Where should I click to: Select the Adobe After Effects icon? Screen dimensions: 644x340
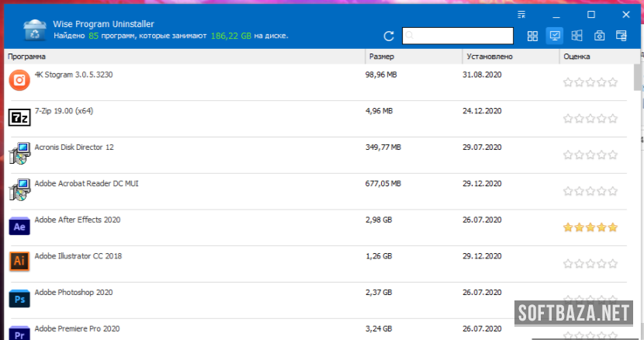tap(19, 226)
